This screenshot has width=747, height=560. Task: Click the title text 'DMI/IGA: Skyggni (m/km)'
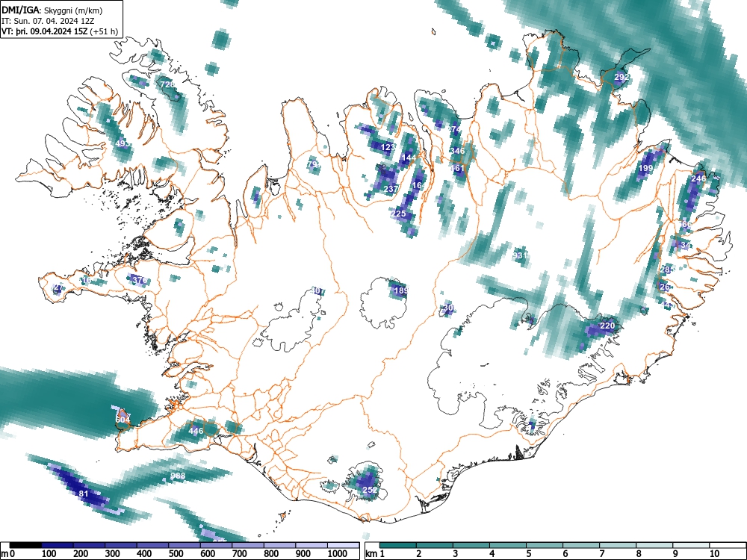(x=52, y=10)
